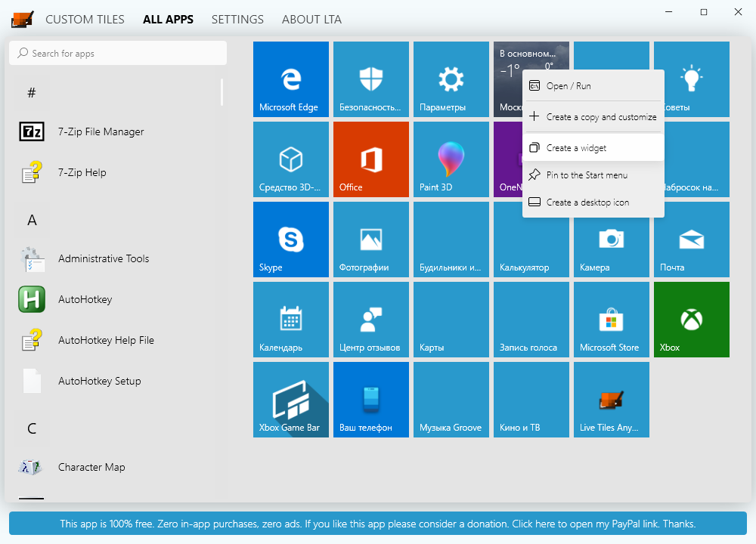Focus the Search for apps field
Viewport: 756px width, 544px height.
click(x=118, y=53)
